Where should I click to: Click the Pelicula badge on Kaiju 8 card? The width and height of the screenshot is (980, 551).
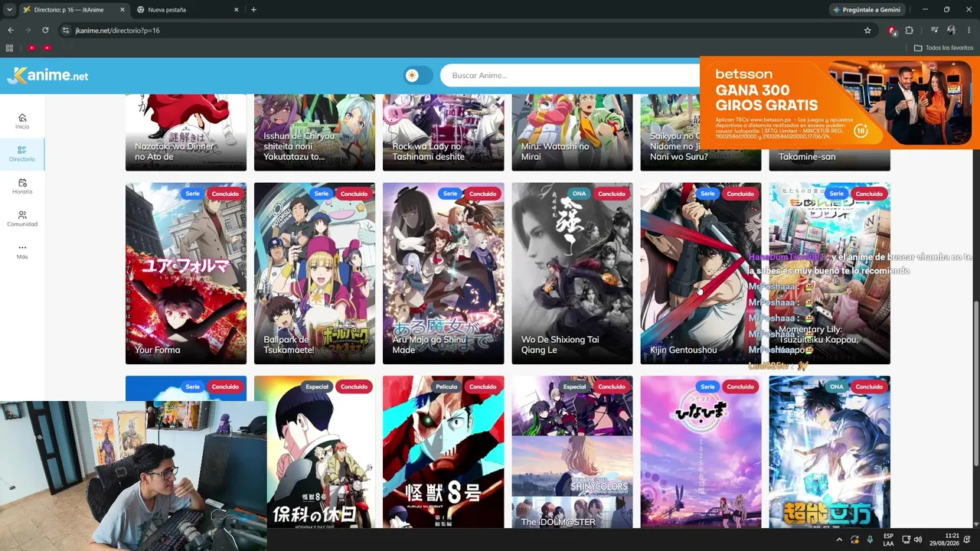point(446,386)
